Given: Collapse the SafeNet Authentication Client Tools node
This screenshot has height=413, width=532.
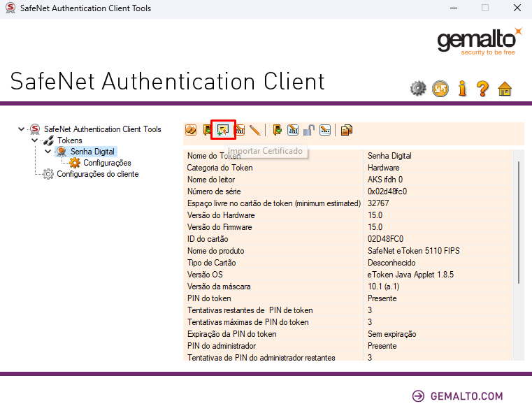Looking at the screenshot, I should point(22,129).
